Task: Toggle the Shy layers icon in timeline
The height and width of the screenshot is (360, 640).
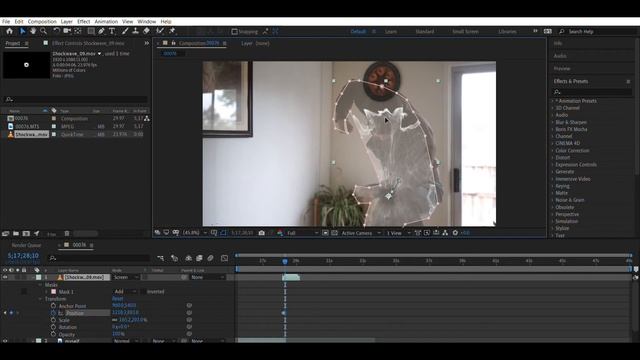Action: 188,258
